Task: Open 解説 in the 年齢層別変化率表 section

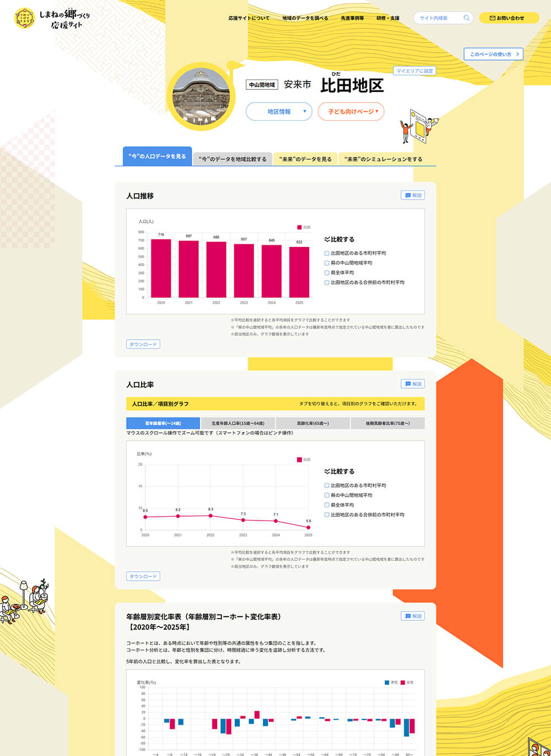Action: pyautogui.click(x=413, y=616)
